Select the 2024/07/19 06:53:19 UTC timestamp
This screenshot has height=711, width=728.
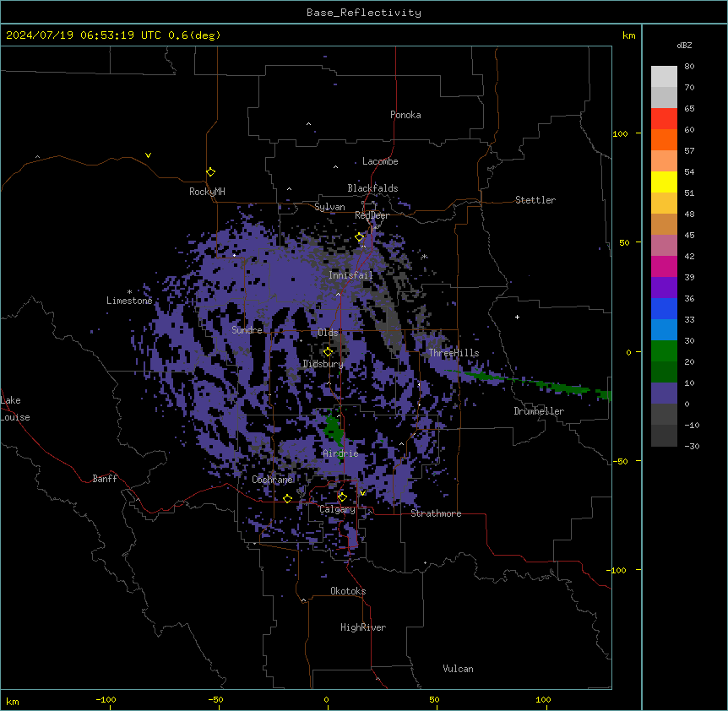[x=84, y=35]
